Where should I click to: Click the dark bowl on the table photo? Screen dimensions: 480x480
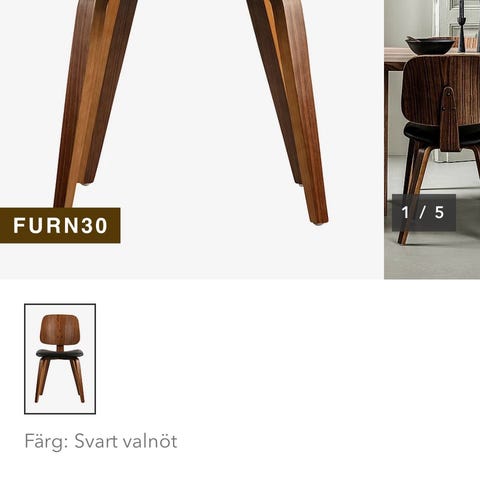click(x=430, y=46)
